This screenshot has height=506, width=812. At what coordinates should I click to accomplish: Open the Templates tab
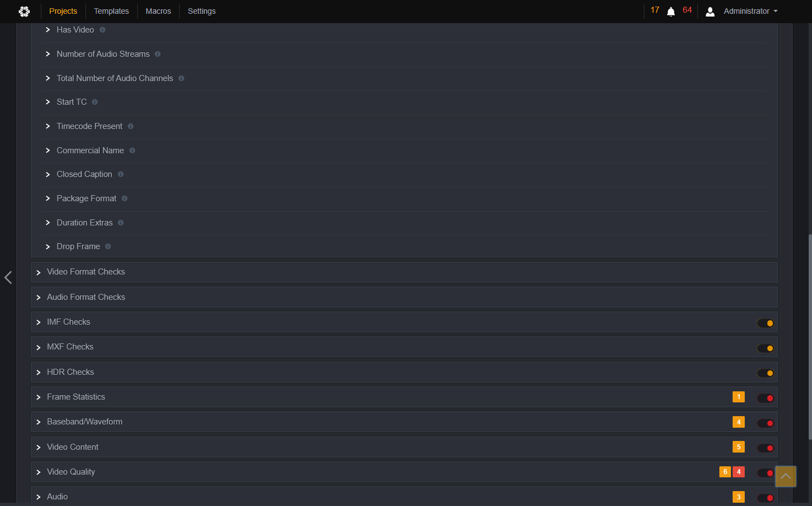tap(111, 11)
